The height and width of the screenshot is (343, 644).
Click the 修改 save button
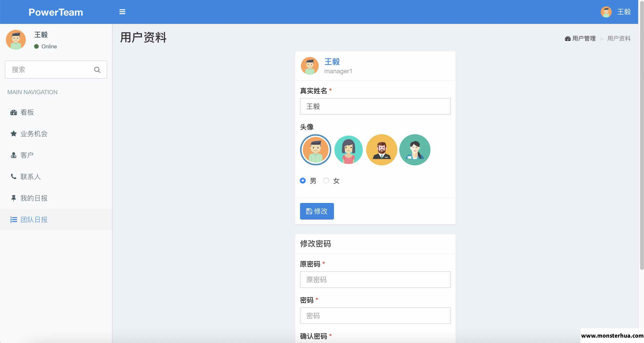[317, 211]
